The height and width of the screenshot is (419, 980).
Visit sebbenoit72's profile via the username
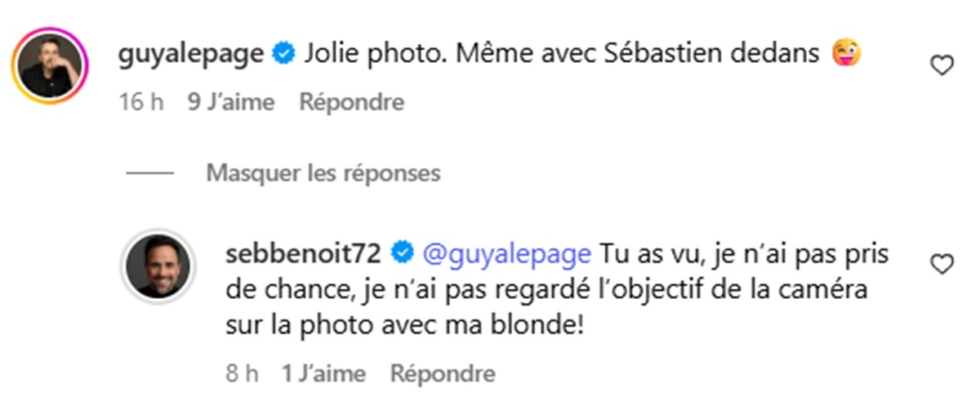point(302,254)
